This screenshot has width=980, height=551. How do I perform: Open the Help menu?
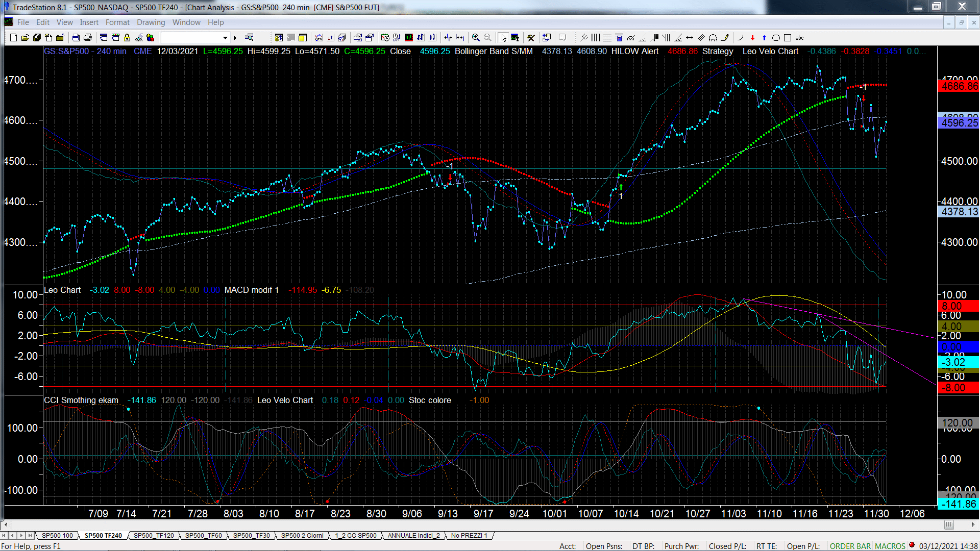[x=215, y=22]
